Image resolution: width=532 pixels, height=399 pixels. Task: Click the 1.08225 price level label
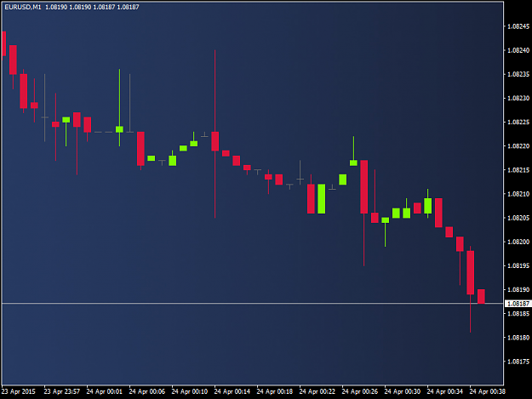[518, 122]
